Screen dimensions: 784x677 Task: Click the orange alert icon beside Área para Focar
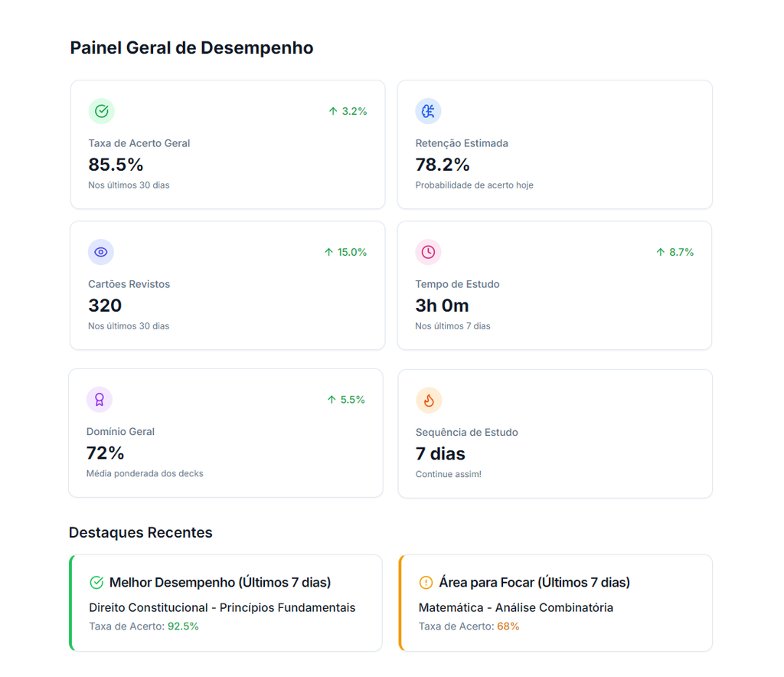[426, 583]
